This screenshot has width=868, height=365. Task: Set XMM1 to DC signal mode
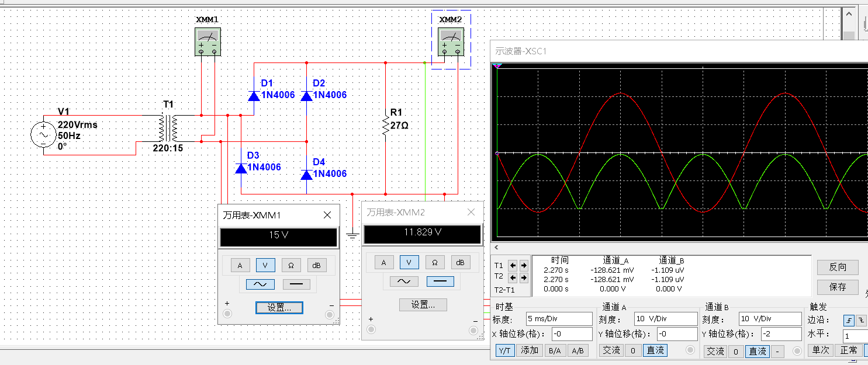296,284
